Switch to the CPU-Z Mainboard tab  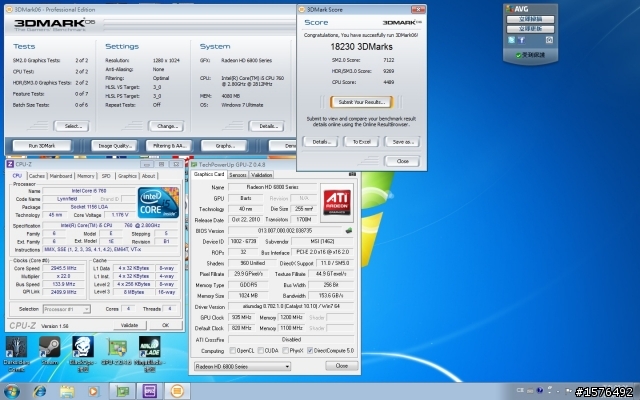(x=61, y=176)
